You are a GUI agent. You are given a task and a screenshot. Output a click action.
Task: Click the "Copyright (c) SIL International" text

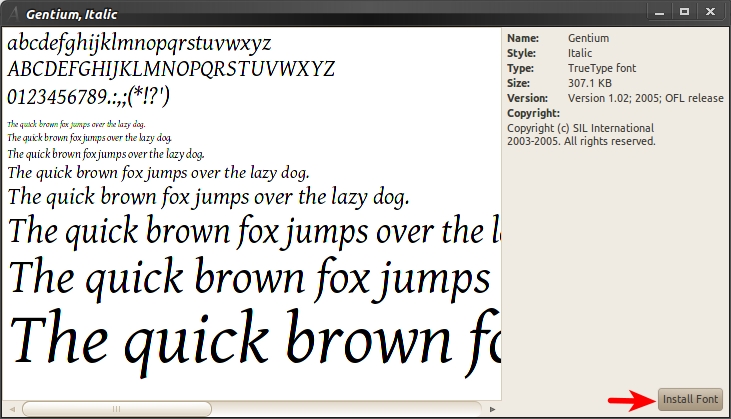click(580, 128)
